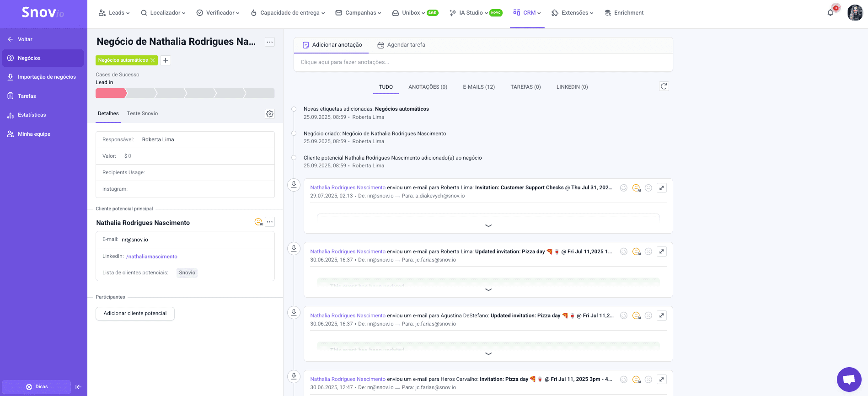Click the notes input field
This screenshot has height=396, width=868.
483,62
